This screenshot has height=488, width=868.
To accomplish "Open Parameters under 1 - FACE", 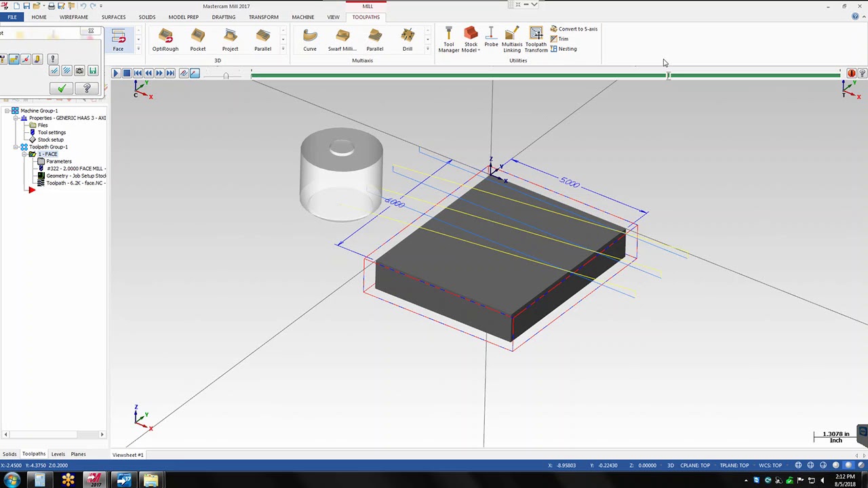I will [x=58, y=161].
